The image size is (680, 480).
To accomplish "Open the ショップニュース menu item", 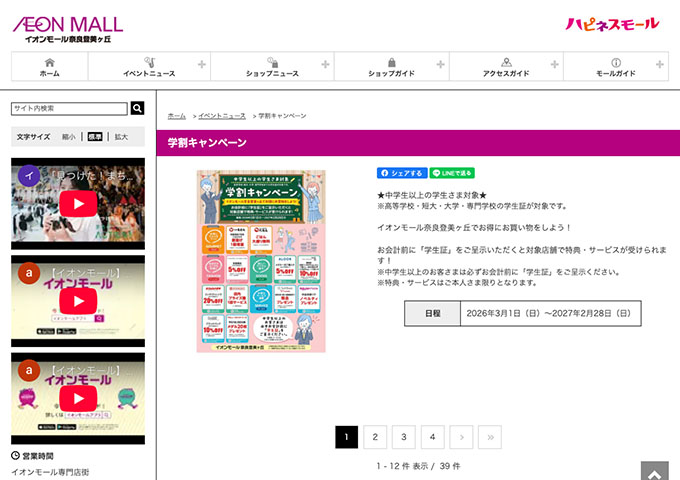I will [272, 67].
